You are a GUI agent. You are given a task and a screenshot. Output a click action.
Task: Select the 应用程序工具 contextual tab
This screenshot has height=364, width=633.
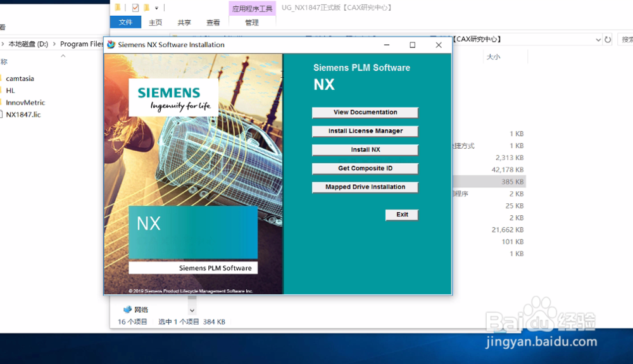pyautogui.click(x=252, y=8)
